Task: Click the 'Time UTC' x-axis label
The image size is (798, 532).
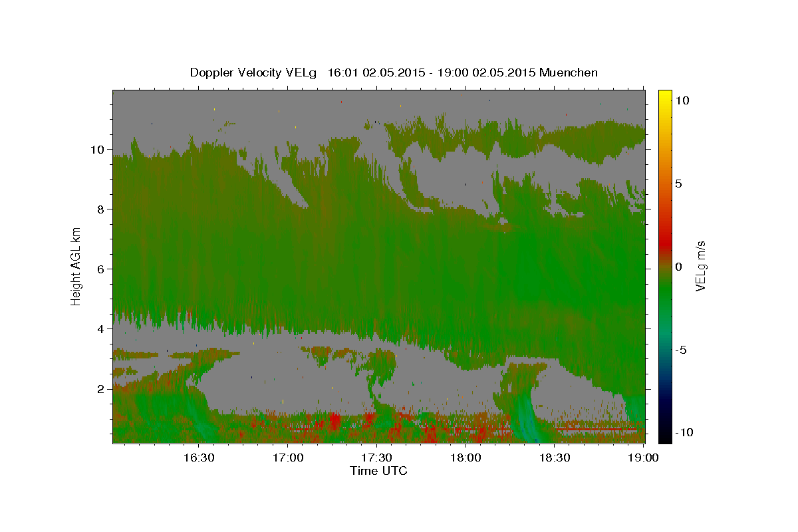Action: coord(378,471)
